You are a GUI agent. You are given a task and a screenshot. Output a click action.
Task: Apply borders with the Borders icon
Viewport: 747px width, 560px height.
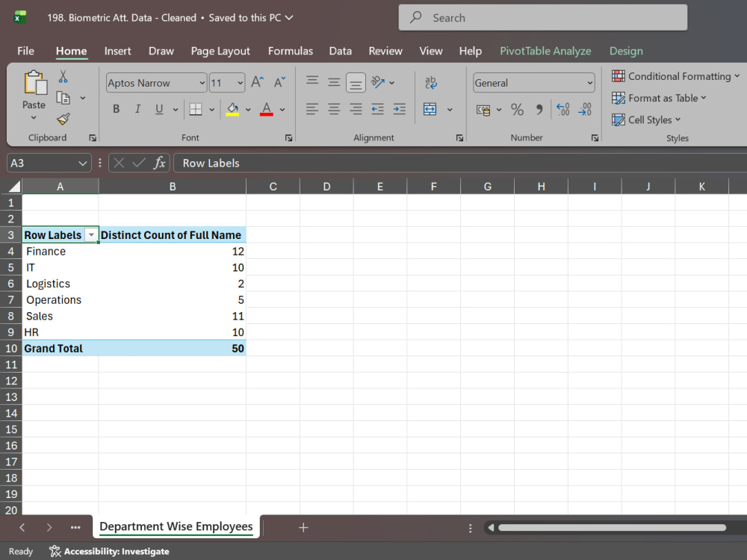pos(195,109)
